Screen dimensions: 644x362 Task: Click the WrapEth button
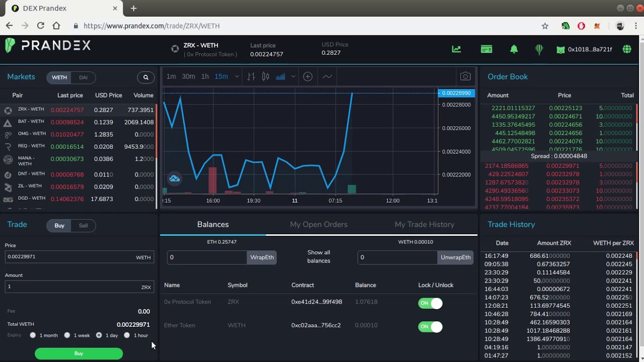[x=262, y=257]
